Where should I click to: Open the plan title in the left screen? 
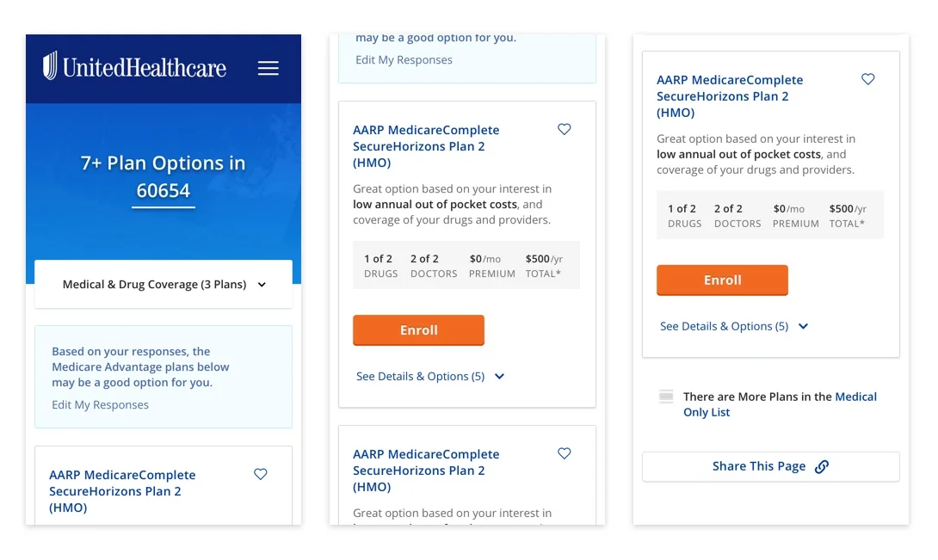pos(122,491)
